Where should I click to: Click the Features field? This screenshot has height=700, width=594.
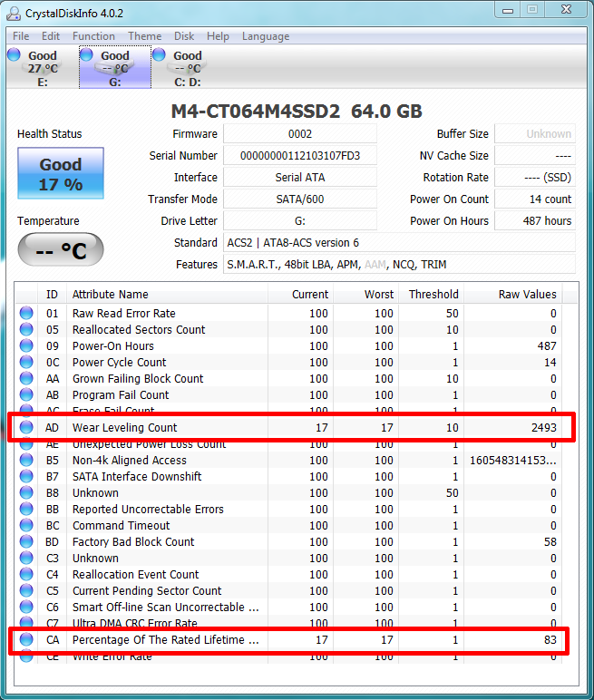(399, 264)
